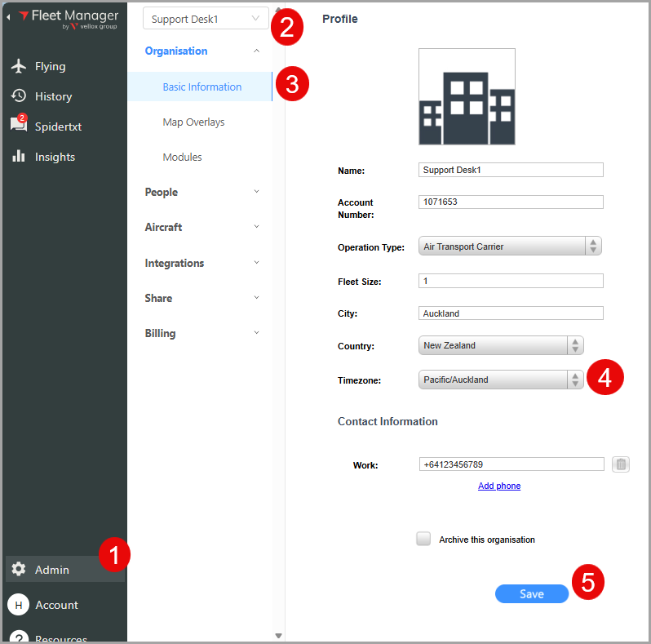Expand the People section

coord(201,192)
